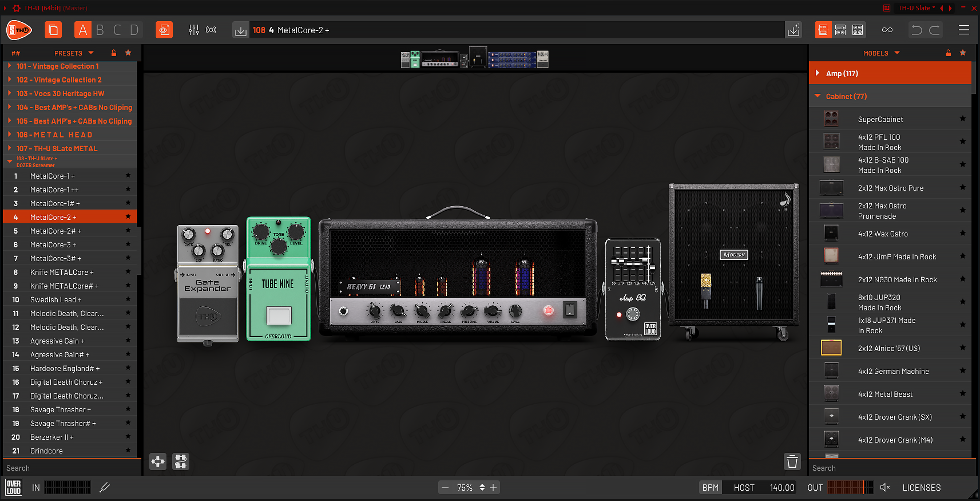
Task: Collapse bank 108 - TH-U SLate DOZER Screamer
Action: pyautogui.click(x=70, y=161)
